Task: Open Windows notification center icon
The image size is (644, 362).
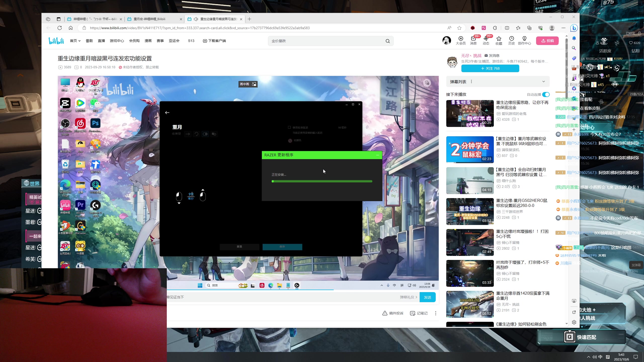Action: coord(636,357)
